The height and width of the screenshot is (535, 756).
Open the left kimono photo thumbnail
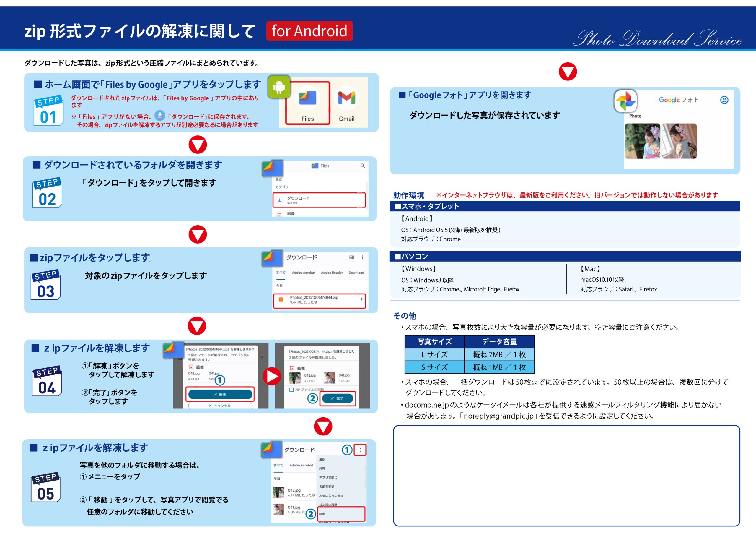click(642, 141)
